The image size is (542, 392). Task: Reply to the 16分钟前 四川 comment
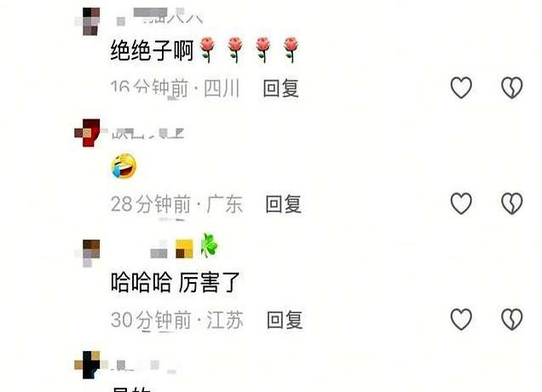(280, 88)
